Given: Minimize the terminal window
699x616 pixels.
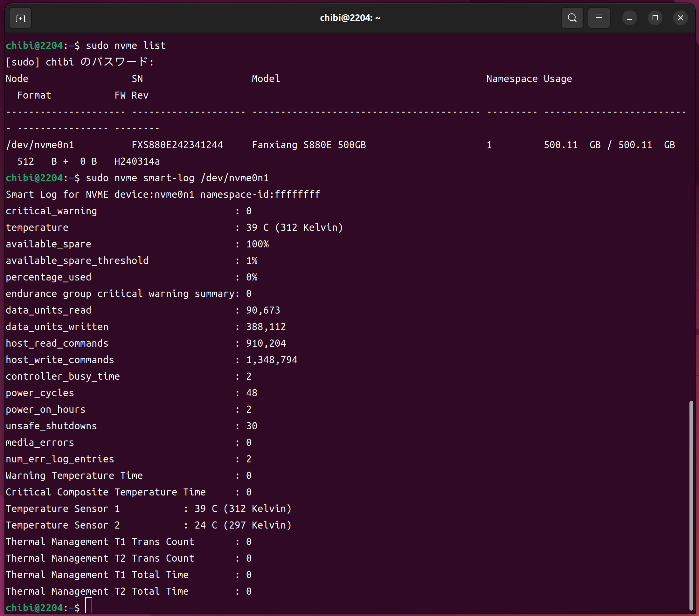Looking at the screenshot, I should coord(629,18).
